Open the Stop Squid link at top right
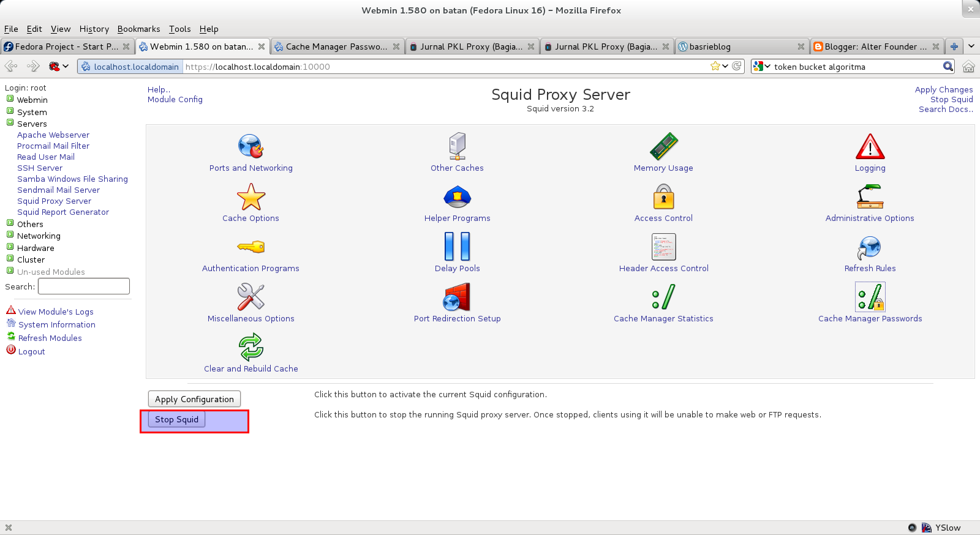 pyautogui.click(x=952, y=99)
